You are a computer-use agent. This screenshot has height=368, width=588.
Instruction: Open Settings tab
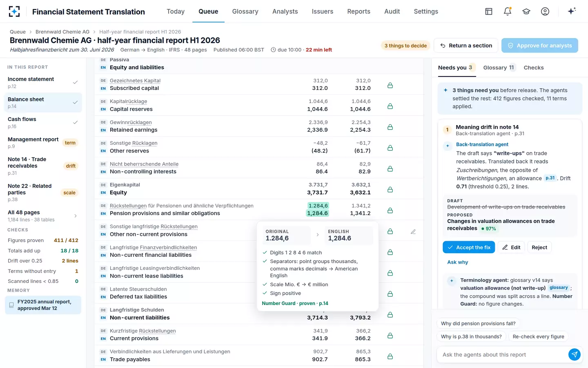coord(426,11)
